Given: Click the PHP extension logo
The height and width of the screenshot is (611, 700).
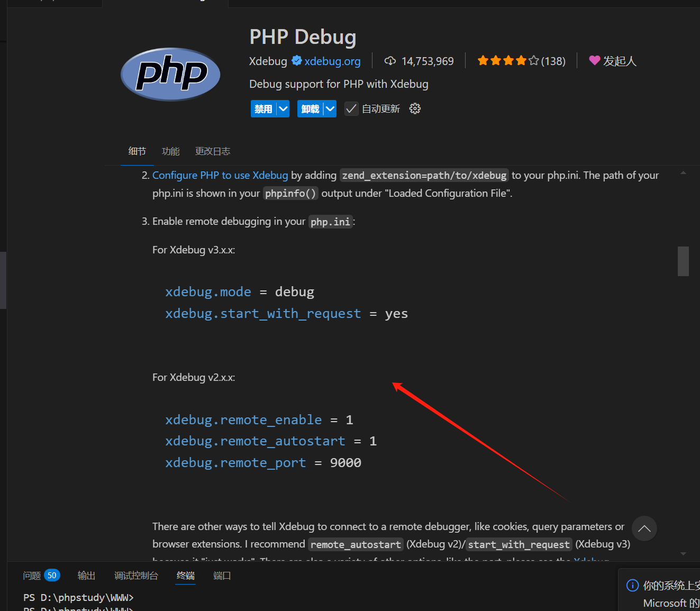Looking at the screenshot, I should (170, 75).
